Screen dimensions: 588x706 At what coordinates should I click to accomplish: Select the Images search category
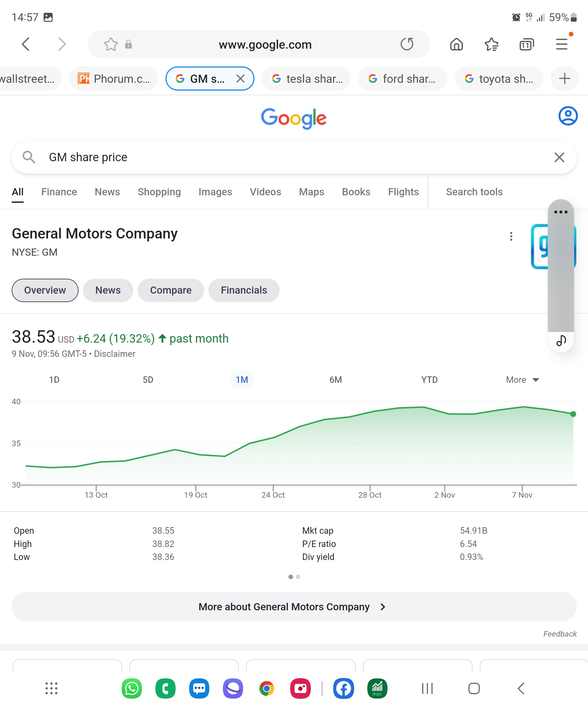[215, 192]
